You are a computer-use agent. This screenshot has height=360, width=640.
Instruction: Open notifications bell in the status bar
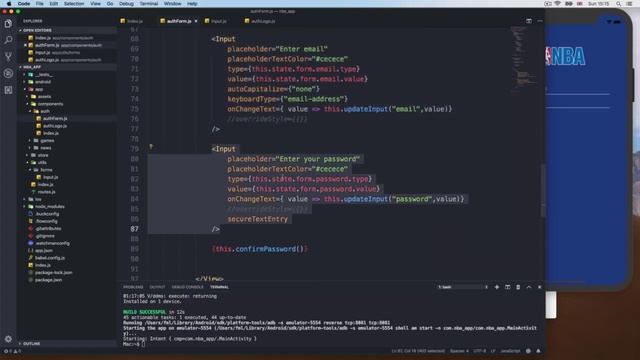[538, 351]
